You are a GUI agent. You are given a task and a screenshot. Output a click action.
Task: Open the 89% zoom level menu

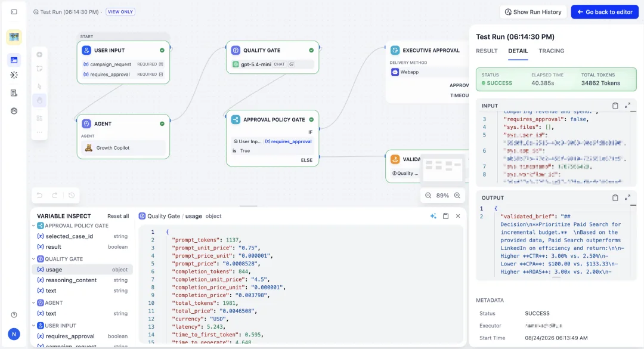click(442, 196)
